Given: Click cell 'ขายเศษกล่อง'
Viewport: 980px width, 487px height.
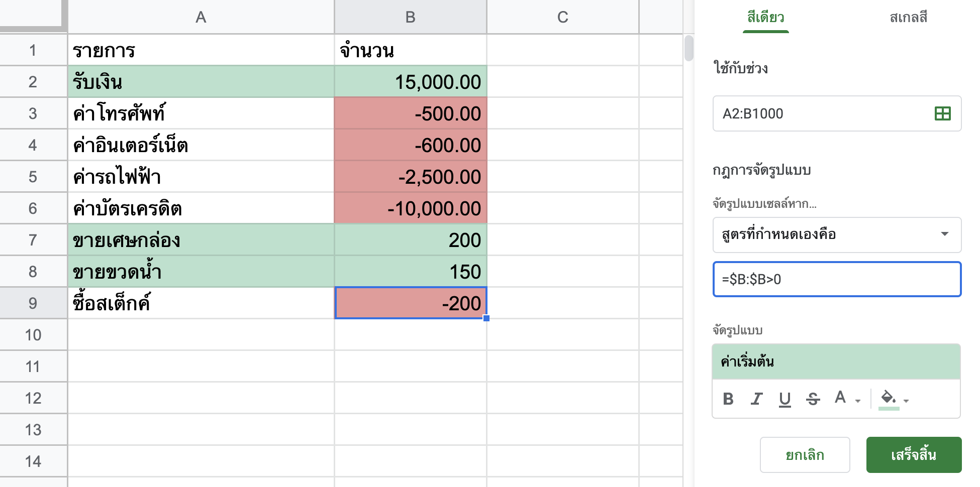Looking at the screenshot, I should click(201, 240).
